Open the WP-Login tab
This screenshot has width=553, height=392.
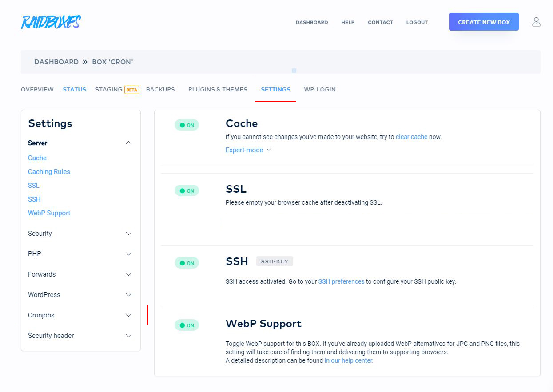click(320, 90)
